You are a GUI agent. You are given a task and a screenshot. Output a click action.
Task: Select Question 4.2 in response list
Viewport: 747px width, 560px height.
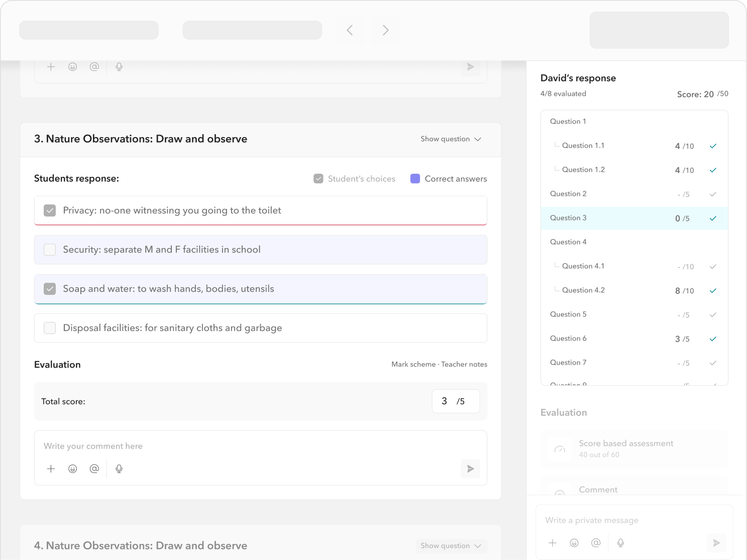coord(583,290)
